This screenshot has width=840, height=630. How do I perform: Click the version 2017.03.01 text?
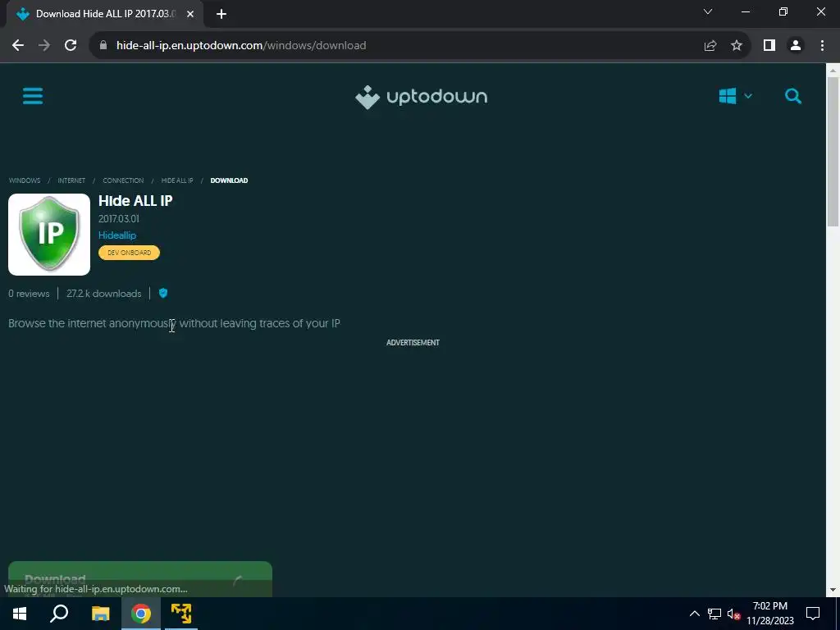pos(119,218)
